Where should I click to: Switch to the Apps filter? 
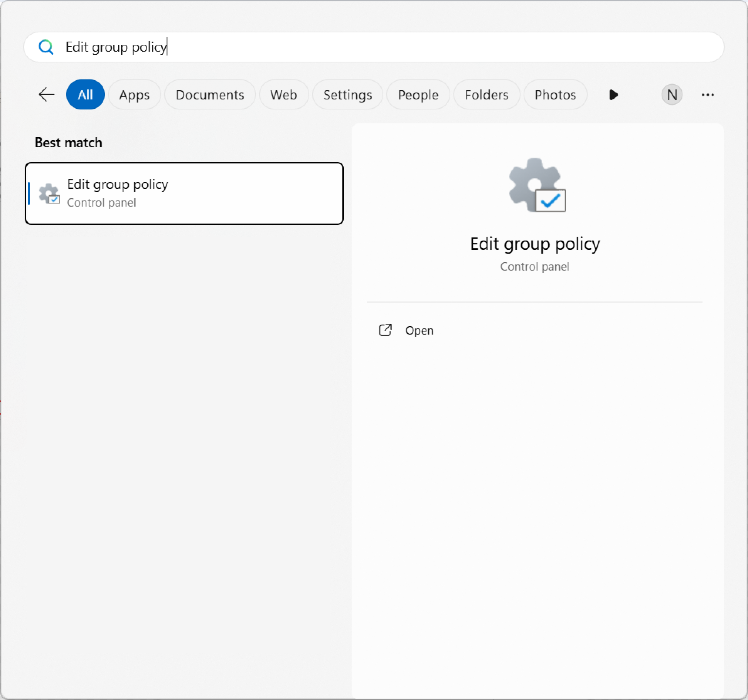pos(134,94)
